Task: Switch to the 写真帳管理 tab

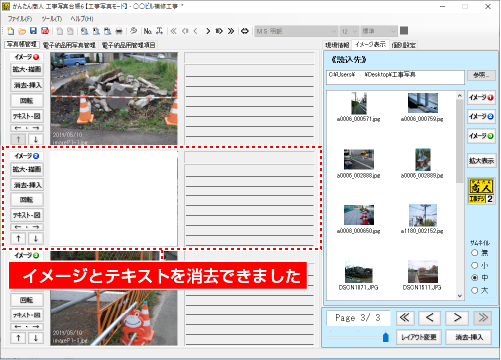Action: pos(22,44)
